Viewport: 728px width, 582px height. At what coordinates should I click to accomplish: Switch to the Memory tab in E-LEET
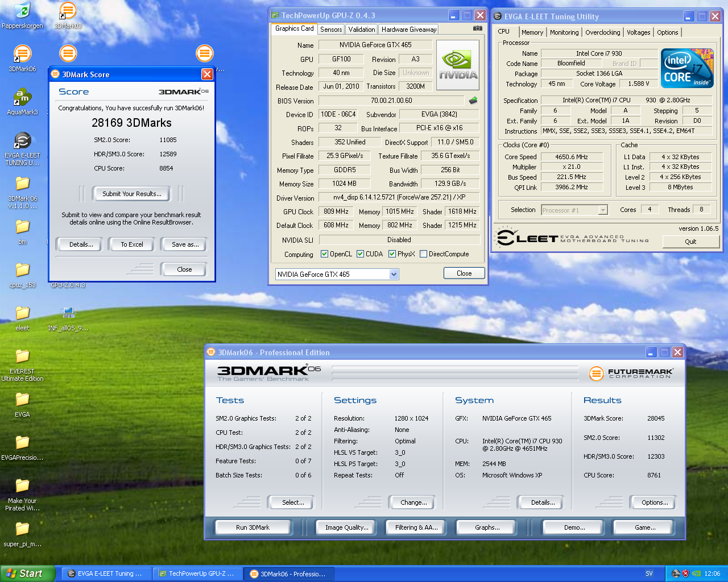click(x=532, y=32)
